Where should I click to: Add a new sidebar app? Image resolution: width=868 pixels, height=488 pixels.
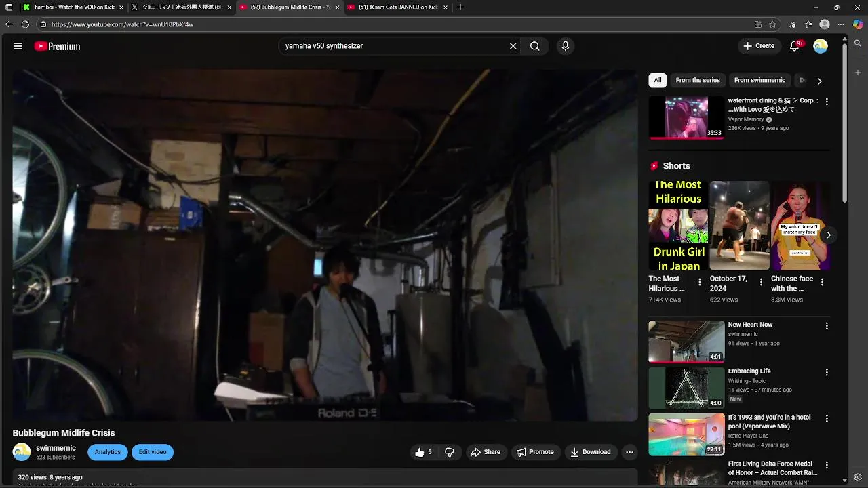pos(858,72)
